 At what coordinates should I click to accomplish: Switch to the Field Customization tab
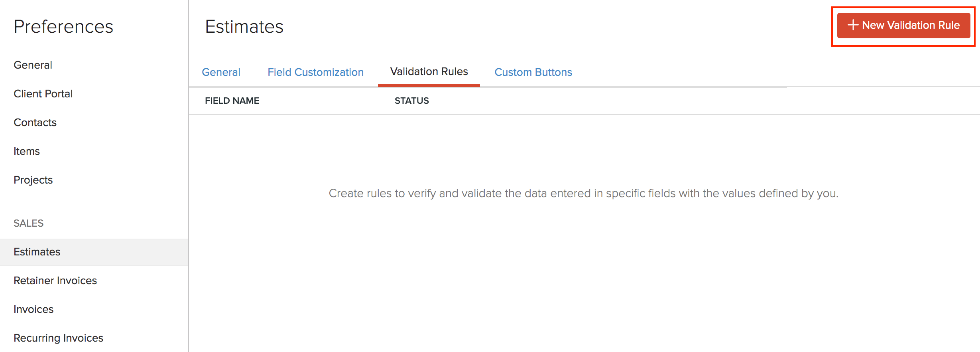click(x=315, y=72)
